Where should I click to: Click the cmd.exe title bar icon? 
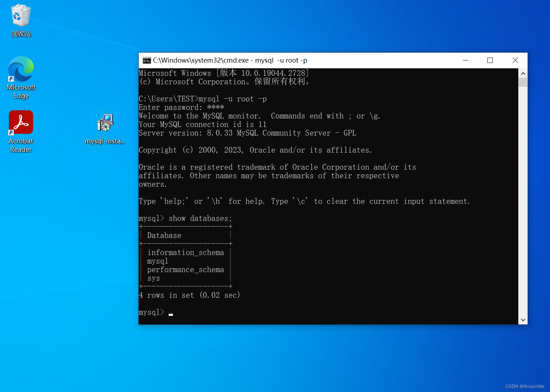click(x=147, y=60)
